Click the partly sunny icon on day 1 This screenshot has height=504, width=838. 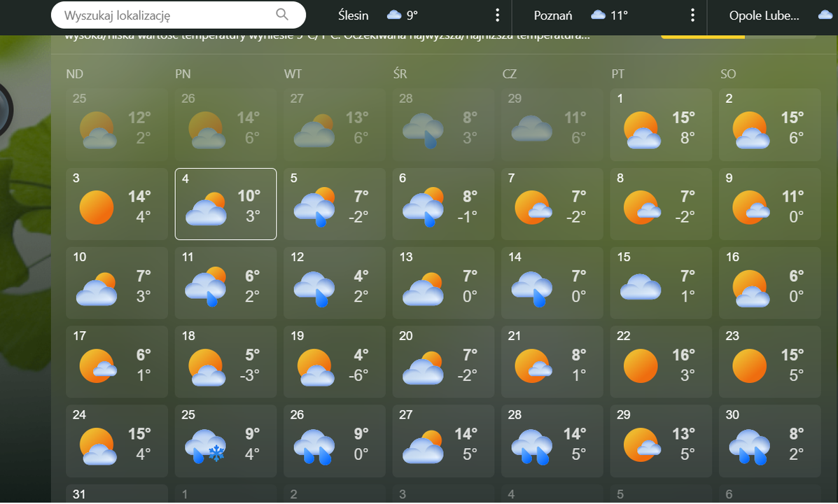641,130
